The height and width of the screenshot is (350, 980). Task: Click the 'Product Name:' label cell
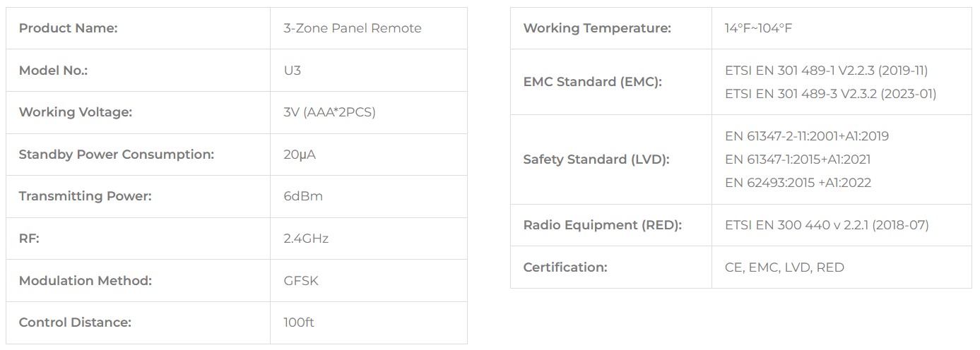click(x=68, y=28)
